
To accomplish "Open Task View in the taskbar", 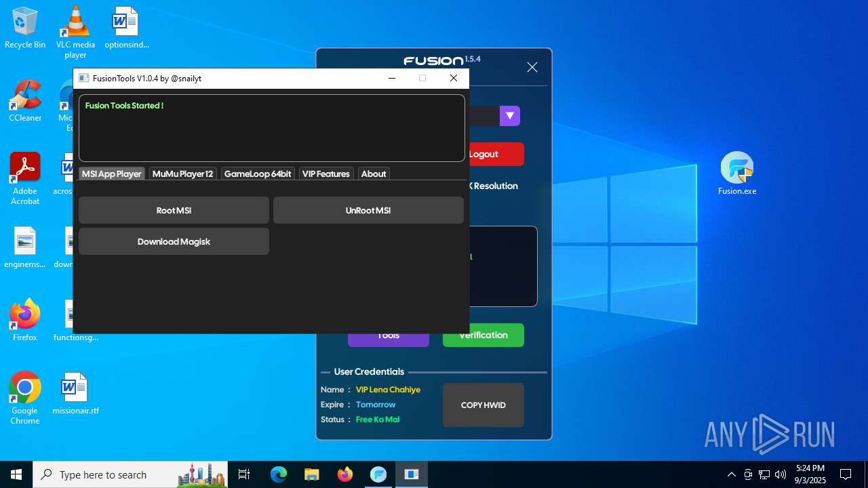I will (x=244, y=474).
